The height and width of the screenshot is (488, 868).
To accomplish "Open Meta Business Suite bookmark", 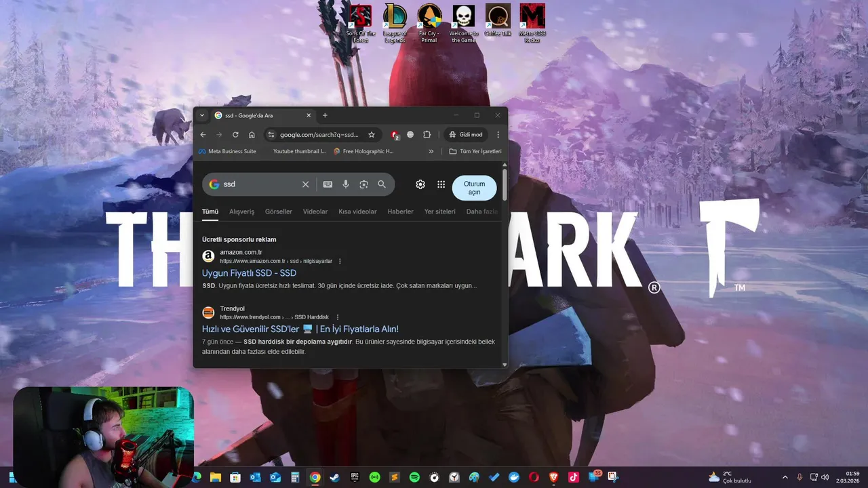I will point(227,151).
